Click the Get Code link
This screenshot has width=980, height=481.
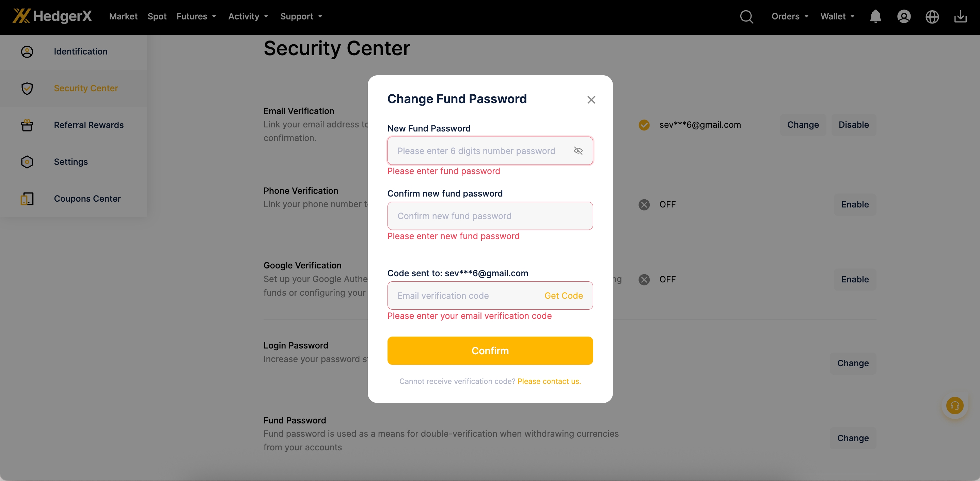tap(564, 296)
